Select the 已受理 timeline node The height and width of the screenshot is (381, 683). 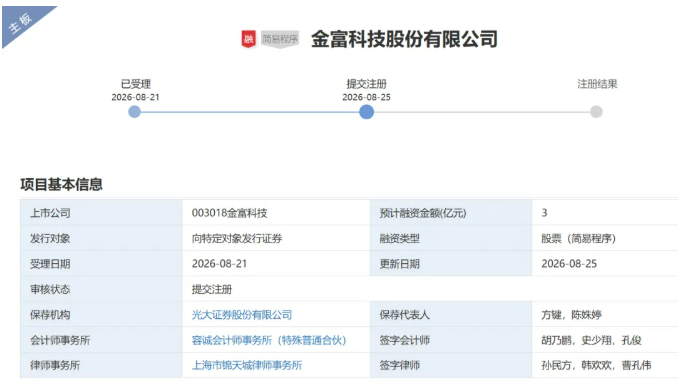click(135, 112)
